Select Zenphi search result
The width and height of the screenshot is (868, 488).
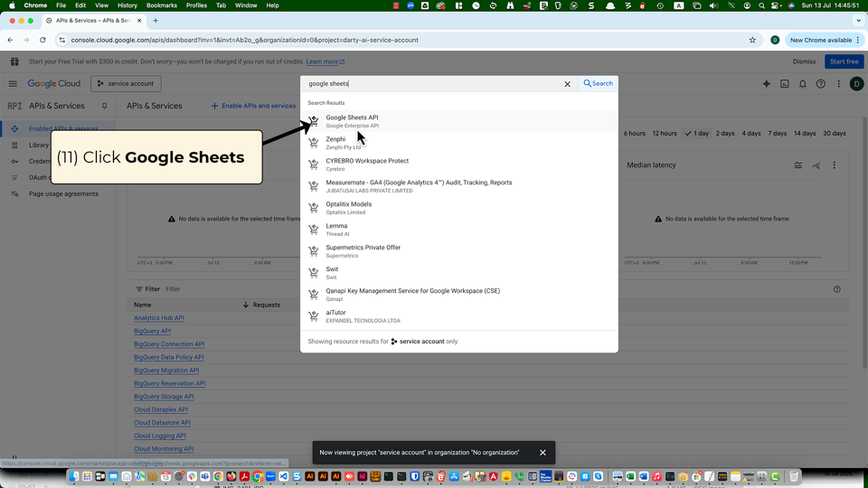click(x=459, y=143)
